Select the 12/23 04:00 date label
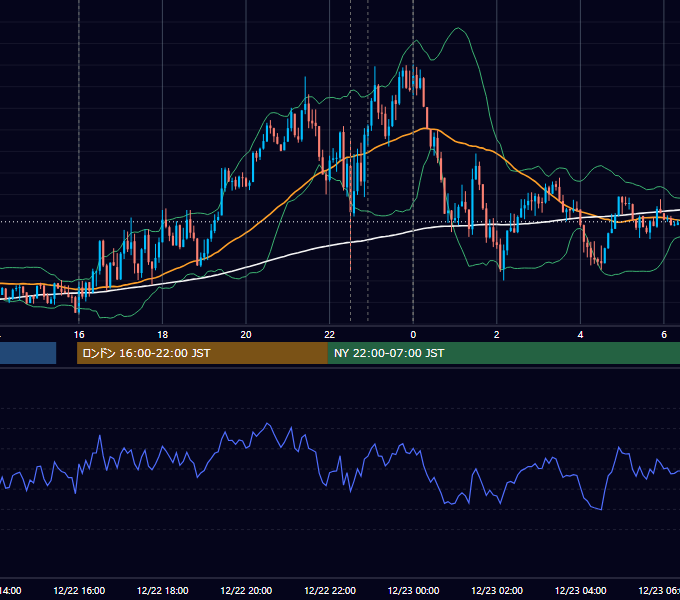 (581, 590)
